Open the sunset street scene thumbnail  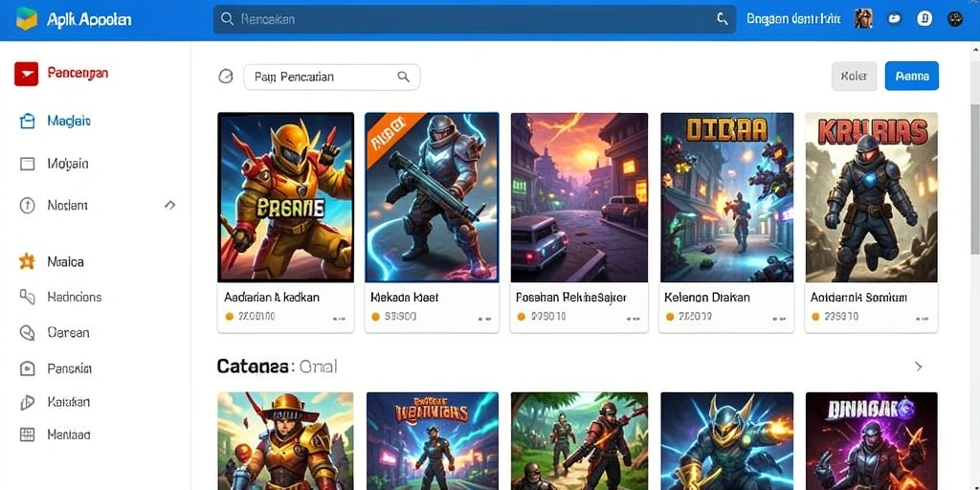[x=579, y=197]
